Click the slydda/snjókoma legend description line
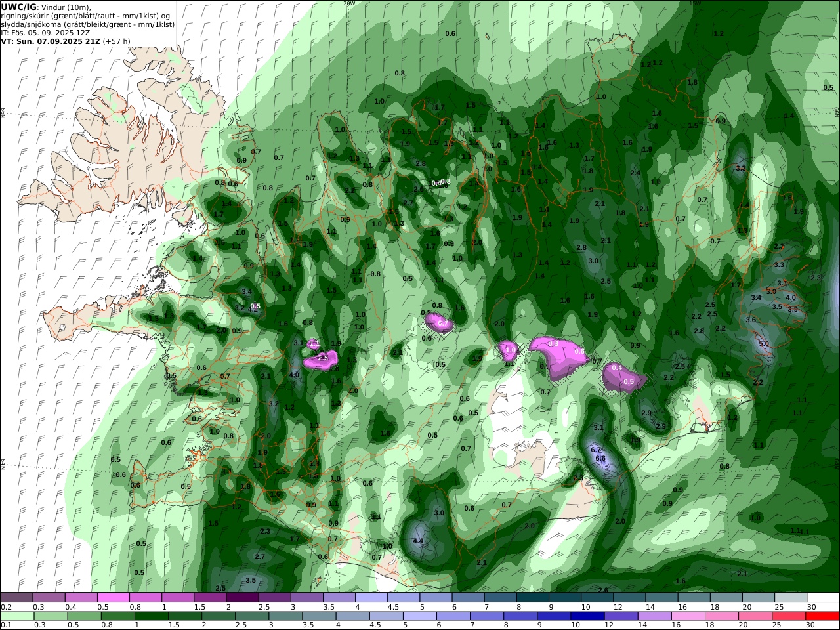The image size is (840, 630). 88,24
